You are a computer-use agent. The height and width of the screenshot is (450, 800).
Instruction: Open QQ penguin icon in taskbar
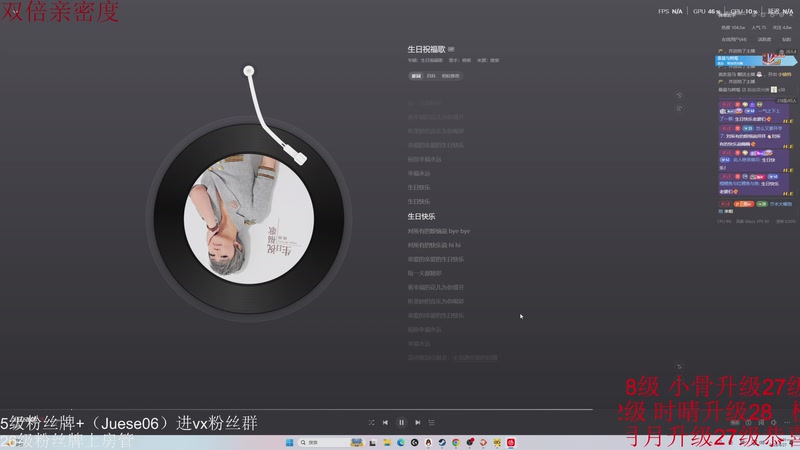tap(428, 442)
